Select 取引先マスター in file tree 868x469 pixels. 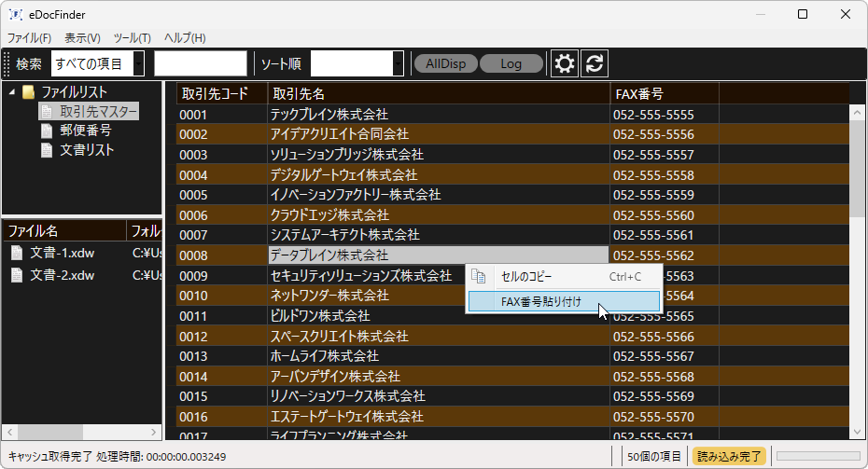point(98,112)
